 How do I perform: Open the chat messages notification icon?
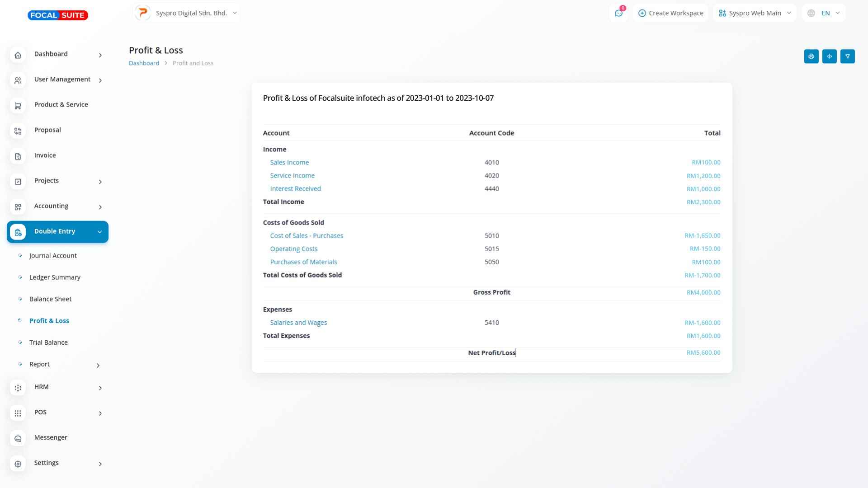coord(618,13)
